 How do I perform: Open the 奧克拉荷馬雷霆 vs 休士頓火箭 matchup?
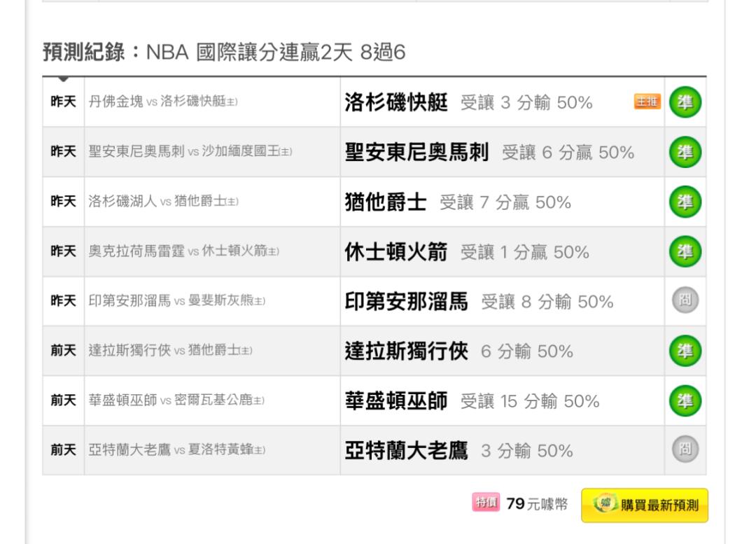183,251
